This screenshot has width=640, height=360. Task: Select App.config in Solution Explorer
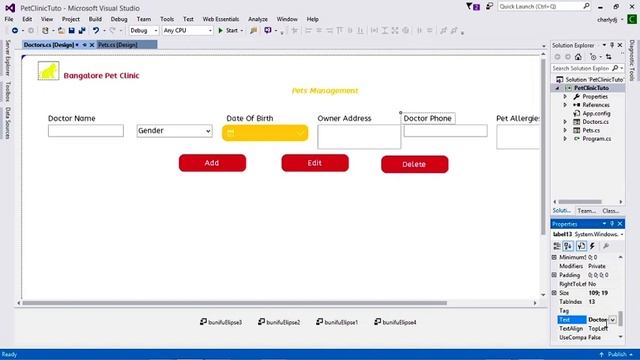point(596,113)
